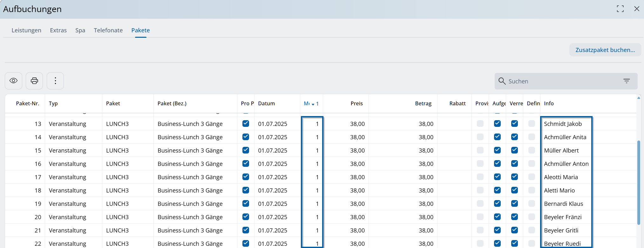
Task: Toggle fullscreen for Aufbuchungen dialog
Action: 620,9
